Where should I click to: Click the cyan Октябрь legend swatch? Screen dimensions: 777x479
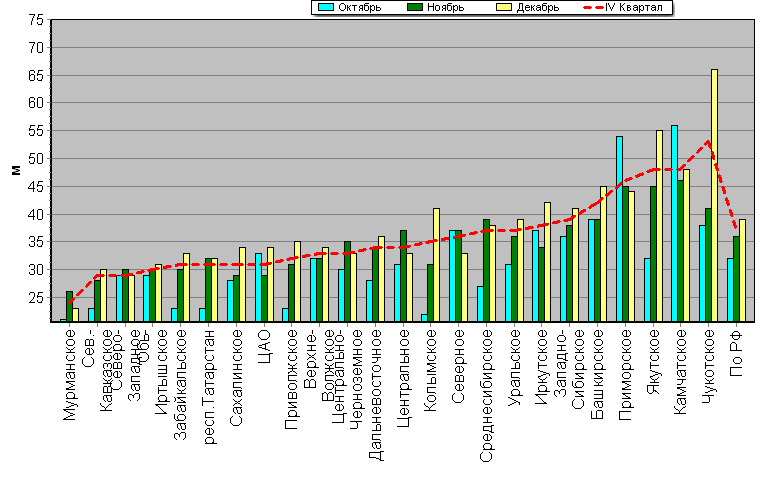click(x=325, y=7)
